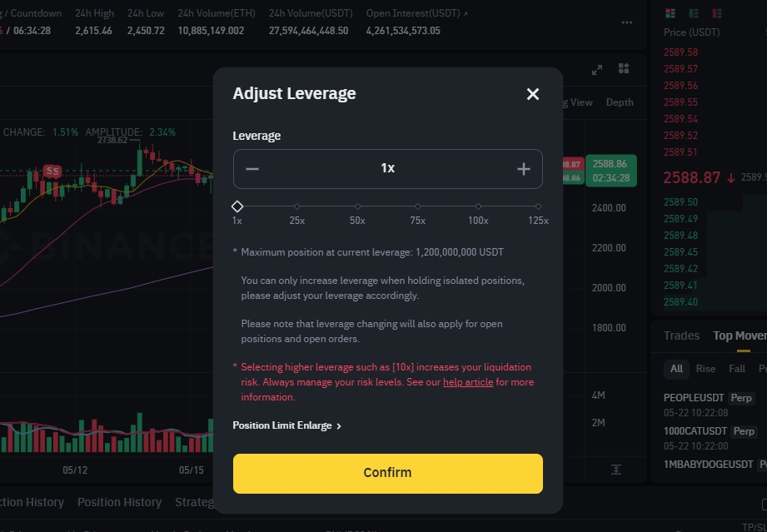The height and width of the screenshot is (532, 767).
Task: Confirm the leverage adjustment
Action: (x=387, y=473)
